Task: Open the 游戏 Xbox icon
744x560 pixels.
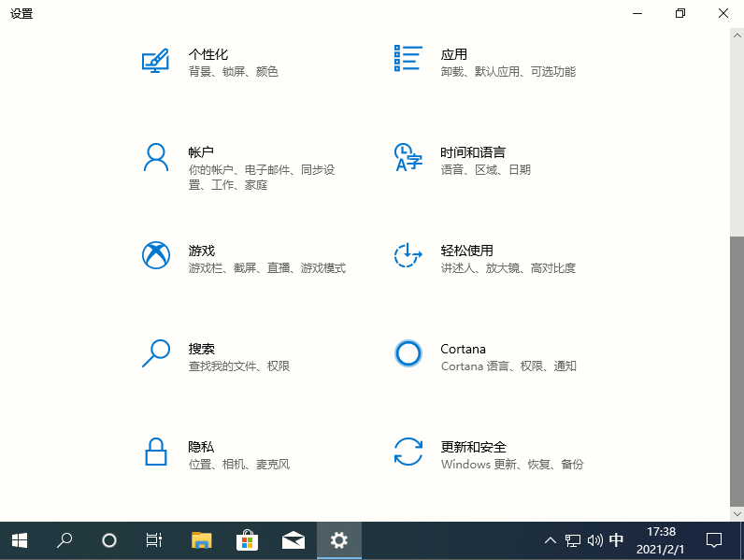Action: (155, 255)
